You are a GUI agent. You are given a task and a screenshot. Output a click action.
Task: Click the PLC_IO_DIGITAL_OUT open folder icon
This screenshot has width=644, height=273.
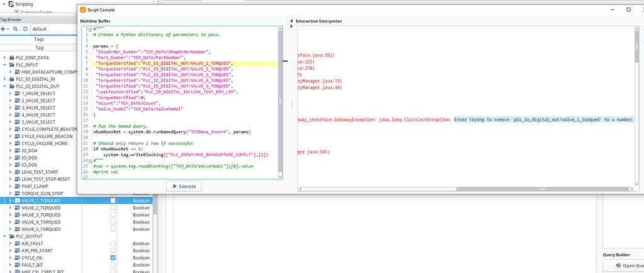pos(11,86)
